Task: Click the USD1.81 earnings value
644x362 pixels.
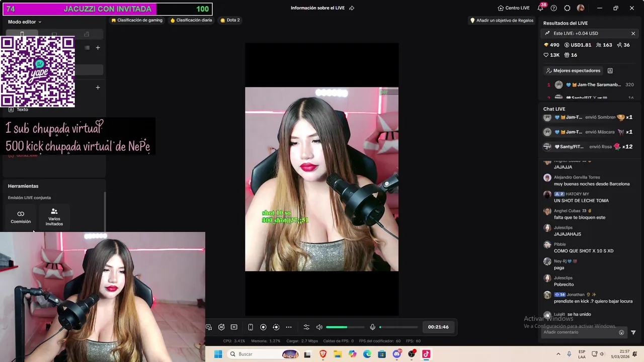Action: [578, 45]
